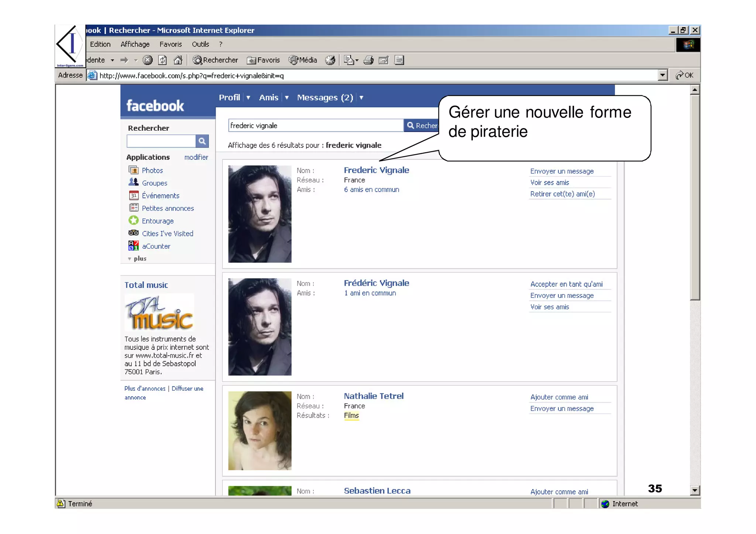Open the Outils menu
Viewport: 756px width, 534px height.
pyautogui.click(x=200, y=44)
